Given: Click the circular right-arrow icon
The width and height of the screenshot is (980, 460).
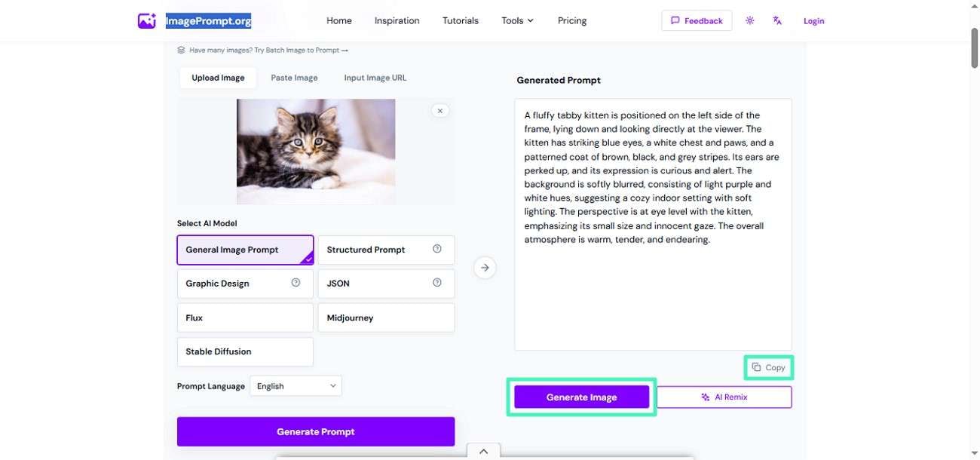Looking at the screenshot, I should point(485,267).
